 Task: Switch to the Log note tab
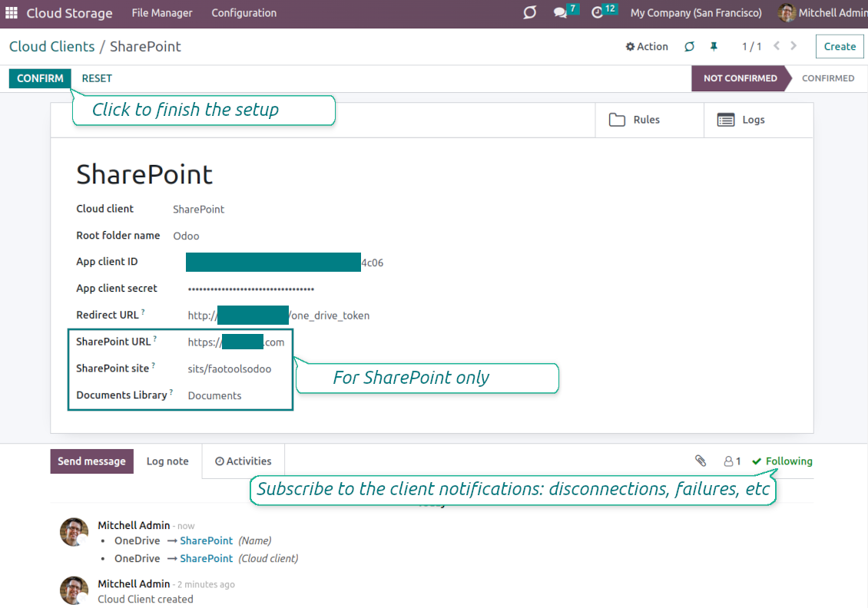tap(167, 461)
